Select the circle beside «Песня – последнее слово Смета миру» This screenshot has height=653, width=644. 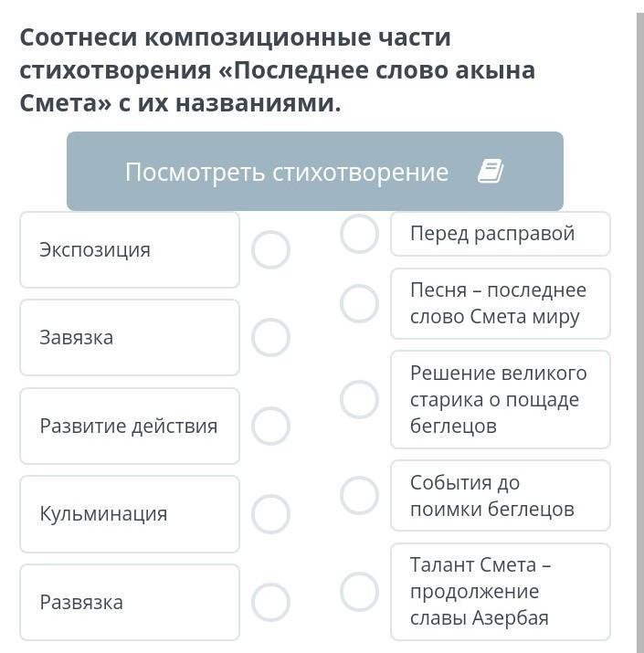[359, 303]
